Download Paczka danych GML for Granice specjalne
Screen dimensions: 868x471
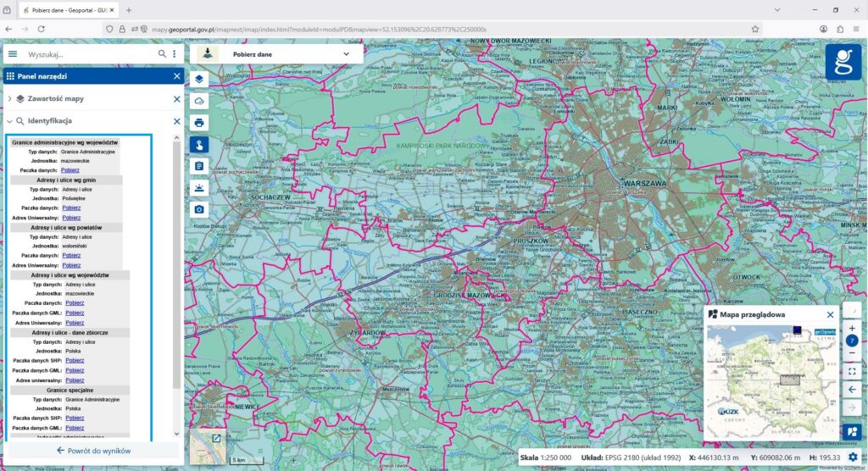pyautogui.click(x=75, y=429)
